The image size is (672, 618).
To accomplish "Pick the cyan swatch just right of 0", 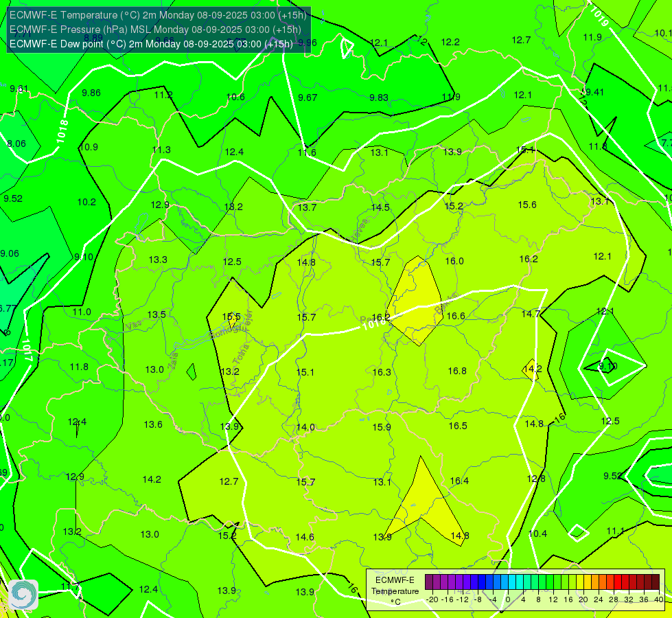I will pos(512,582).
